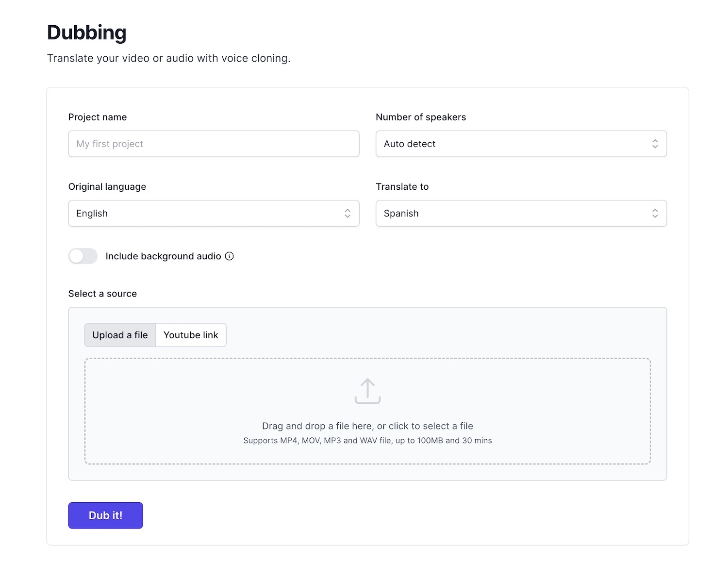Click the info icon beside Include background audio

229,256
